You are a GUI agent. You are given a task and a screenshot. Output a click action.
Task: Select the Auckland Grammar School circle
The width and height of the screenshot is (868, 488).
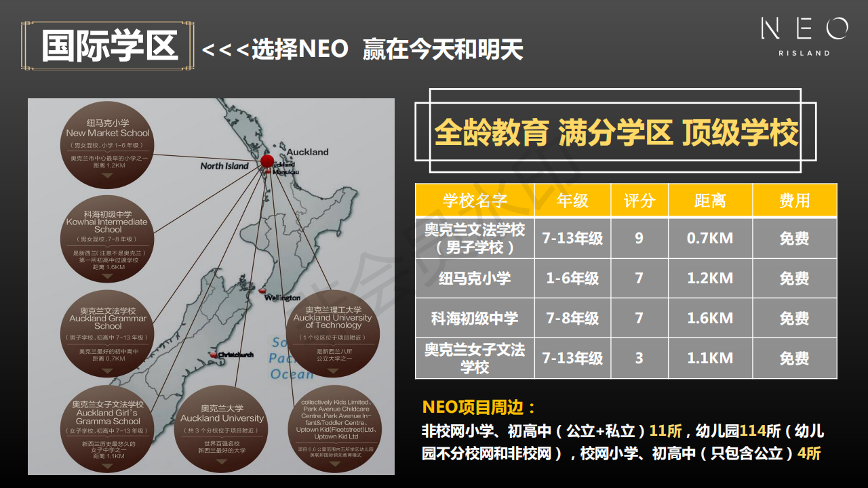click(x=107, y=332)
